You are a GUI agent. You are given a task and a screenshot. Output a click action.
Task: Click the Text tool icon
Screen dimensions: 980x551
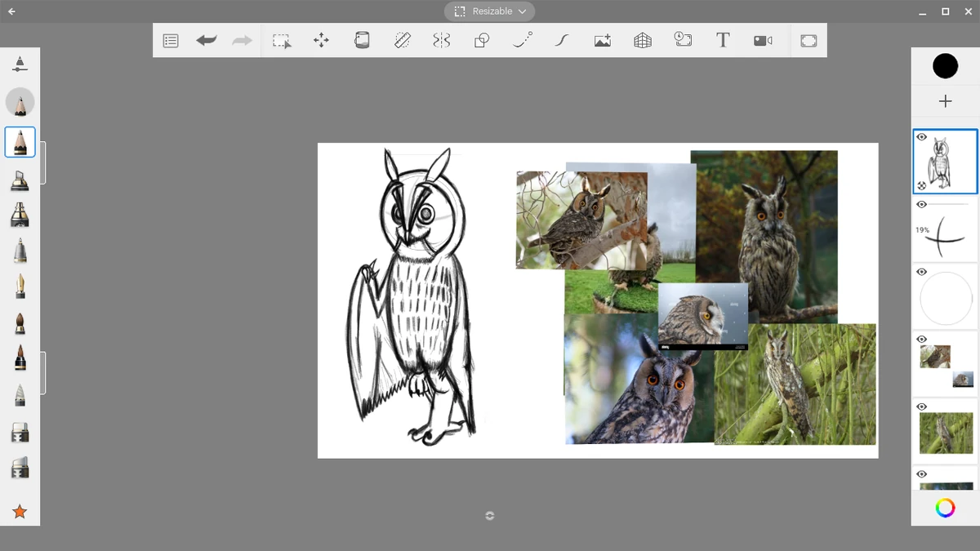click(723, 40)
